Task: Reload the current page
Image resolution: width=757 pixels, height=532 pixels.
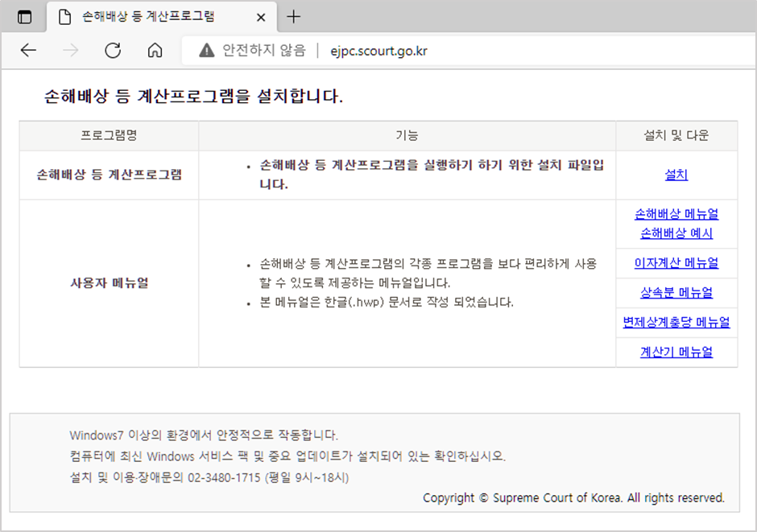Action: click(x=113, y=50)
